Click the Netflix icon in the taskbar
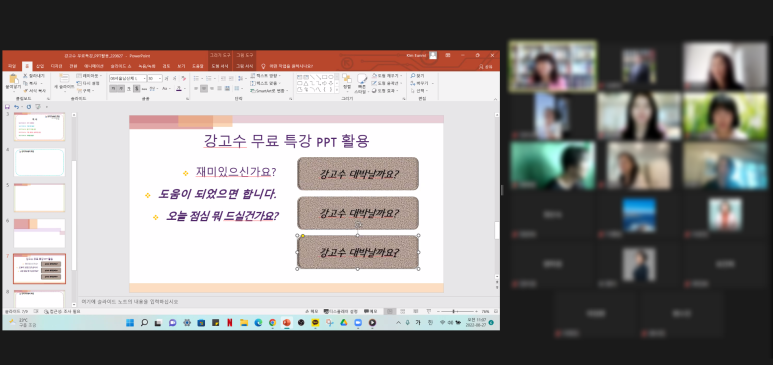The image size is (773, 365). pyautogui.click(x=229, y=323)
